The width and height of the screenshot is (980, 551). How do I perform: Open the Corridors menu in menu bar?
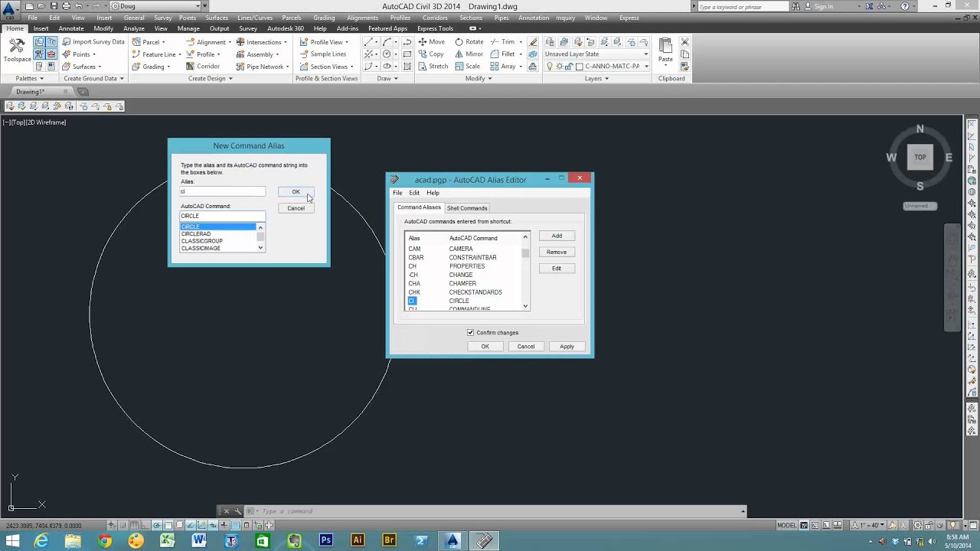pos(435,18)
